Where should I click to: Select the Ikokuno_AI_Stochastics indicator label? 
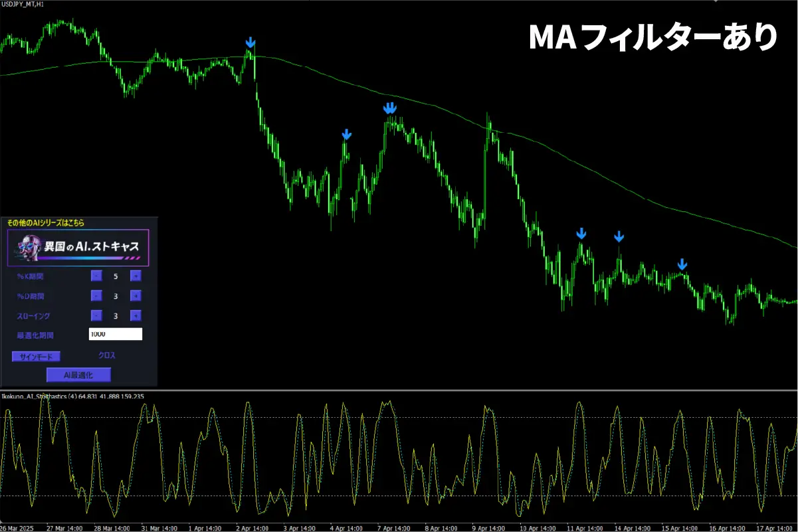(40, 397)
